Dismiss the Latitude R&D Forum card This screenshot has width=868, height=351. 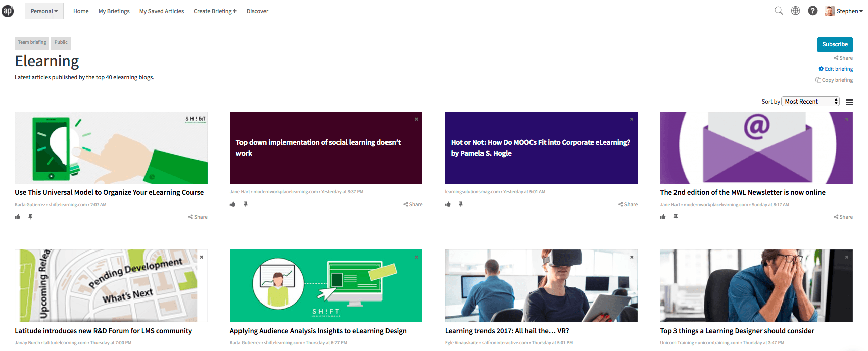[201, 257]
